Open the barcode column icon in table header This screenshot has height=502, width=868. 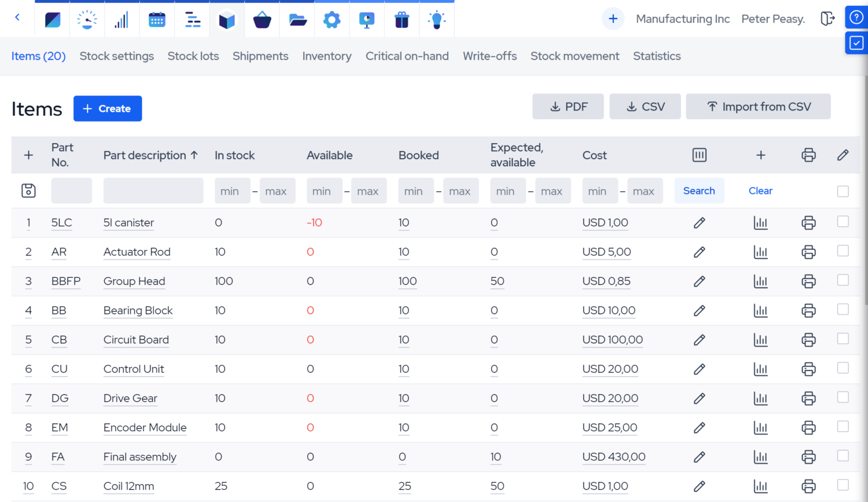click(x=699, y=155)
